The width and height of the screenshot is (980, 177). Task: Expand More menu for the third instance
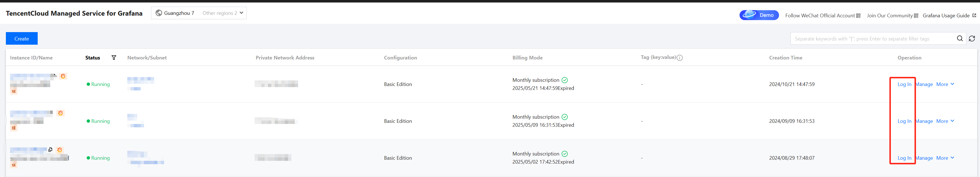click(x=945, y=158)
